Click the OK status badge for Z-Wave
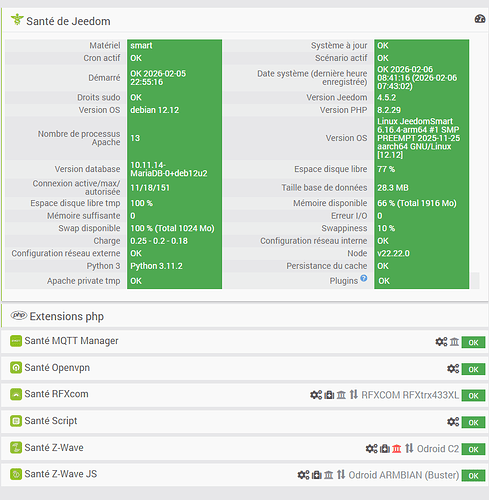The height and width of the screenshot is (500, 489). (473, 449)
